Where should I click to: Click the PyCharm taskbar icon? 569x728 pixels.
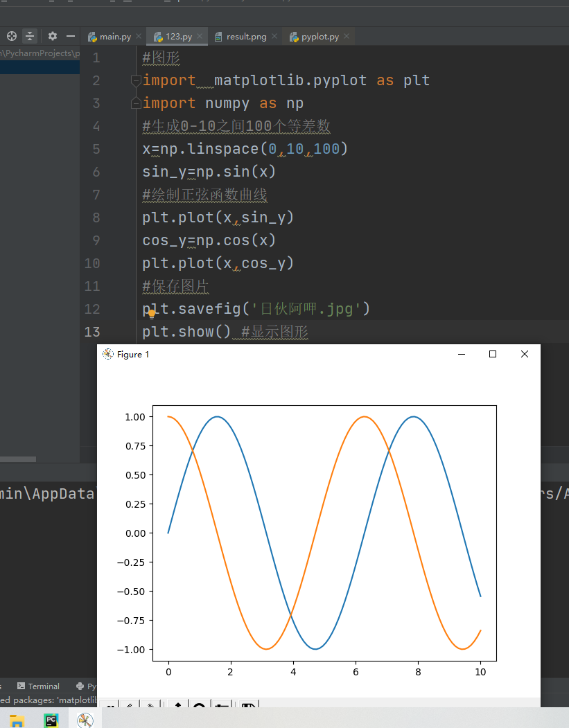(51, 720)
